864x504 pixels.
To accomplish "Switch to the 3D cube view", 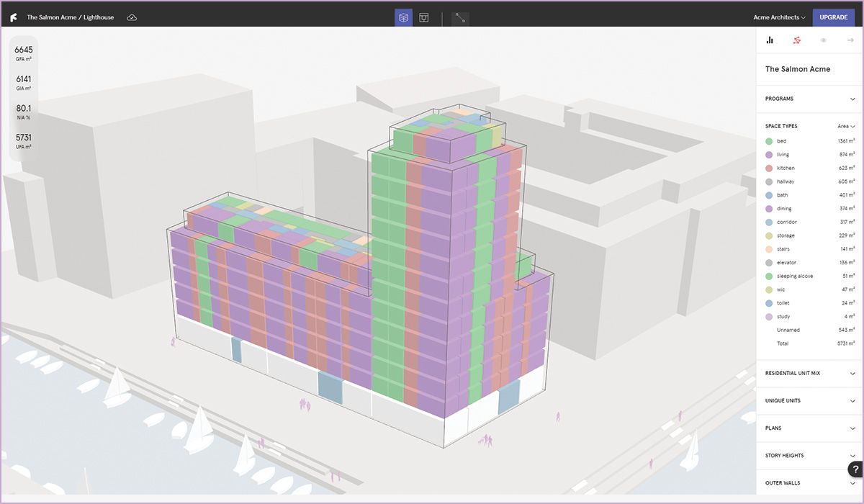I will [403, 17].
